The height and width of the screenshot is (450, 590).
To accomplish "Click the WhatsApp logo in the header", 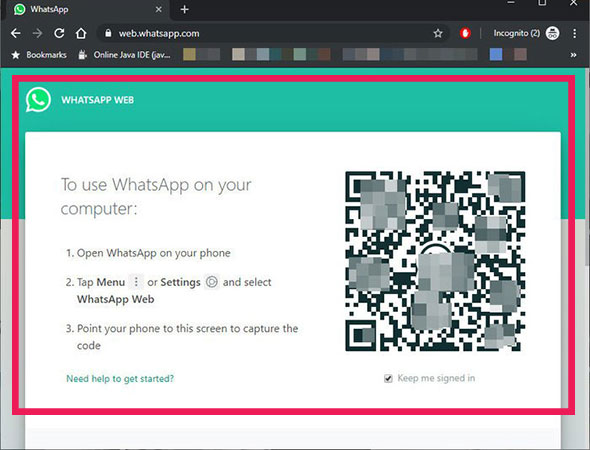I will click(38, 100).
